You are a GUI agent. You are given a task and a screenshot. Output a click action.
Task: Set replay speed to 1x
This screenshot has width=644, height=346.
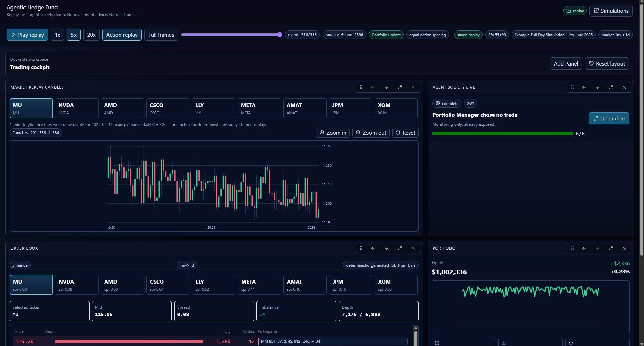click(x=57, y=35)
